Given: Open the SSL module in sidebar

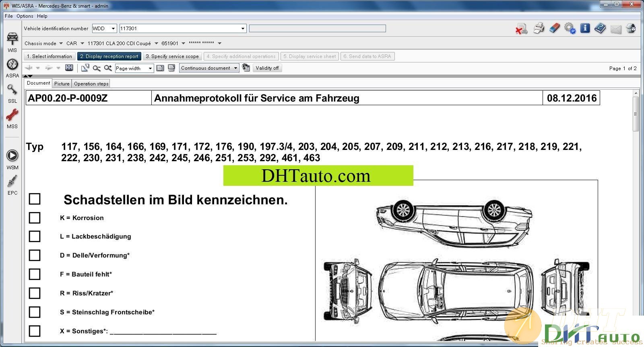Looking at the screenshot, I should tap(12, 94).
